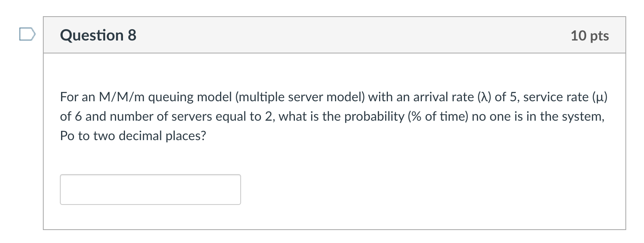Click the gray question header bar

tap(324, 35)
